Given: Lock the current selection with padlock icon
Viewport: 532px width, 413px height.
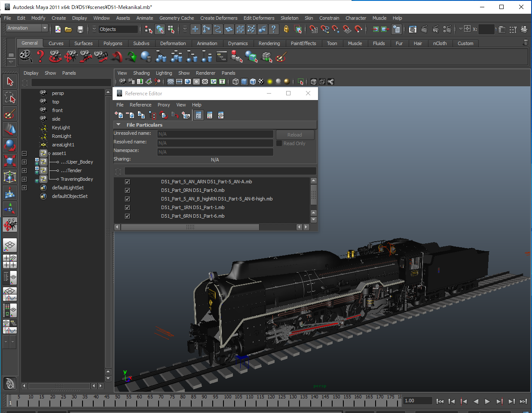Looking at the screenshot, I should pos(286,29).
